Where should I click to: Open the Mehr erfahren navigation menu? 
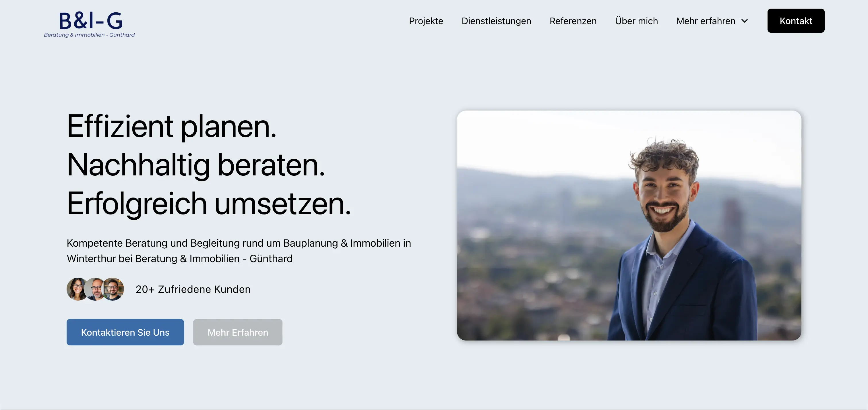click(x=712, y=21)
